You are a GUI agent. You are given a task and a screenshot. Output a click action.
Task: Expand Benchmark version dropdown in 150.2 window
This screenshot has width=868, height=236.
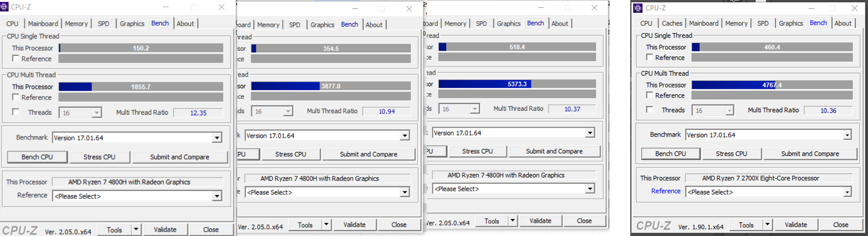217,138
